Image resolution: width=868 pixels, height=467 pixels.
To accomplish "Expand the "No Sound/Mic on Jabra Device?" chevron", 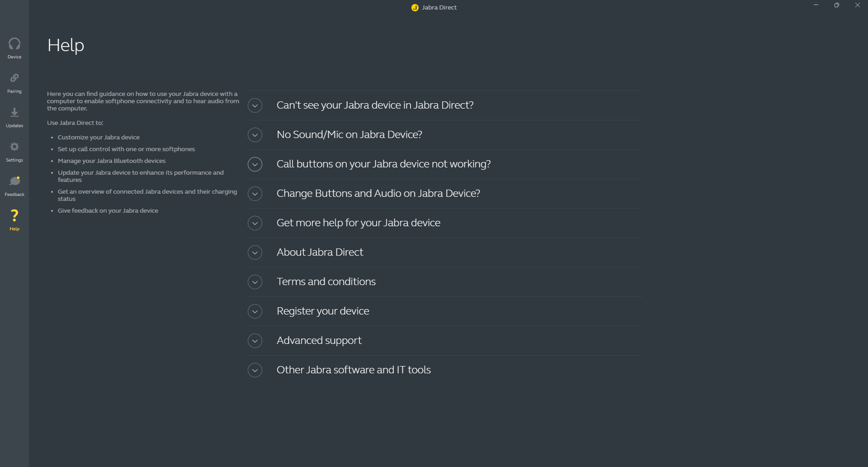I will (255, 135).
